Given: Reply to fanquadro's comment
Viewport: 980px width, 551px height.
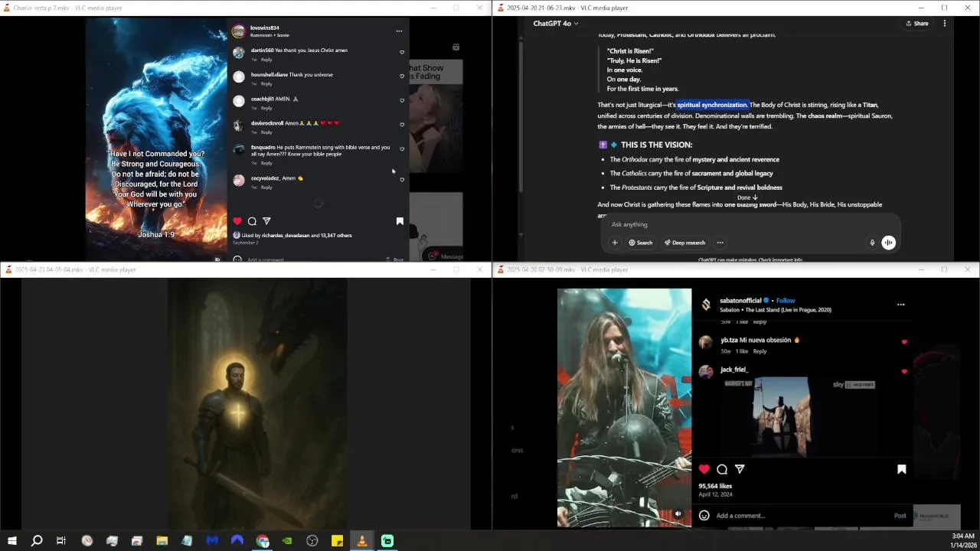Looking at the screenshot, I should [266, 163].
